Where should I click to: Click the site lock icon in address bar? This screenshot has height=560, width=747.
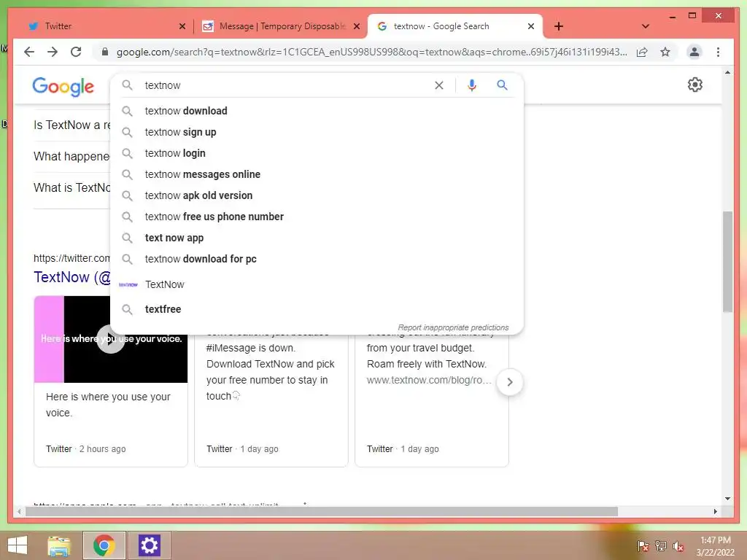click(x=105, y=52)
